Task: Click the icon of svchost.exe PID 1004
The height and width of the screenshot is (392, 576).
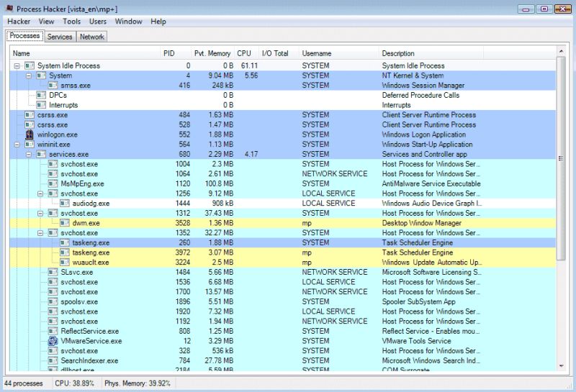Action: point(53,164)
